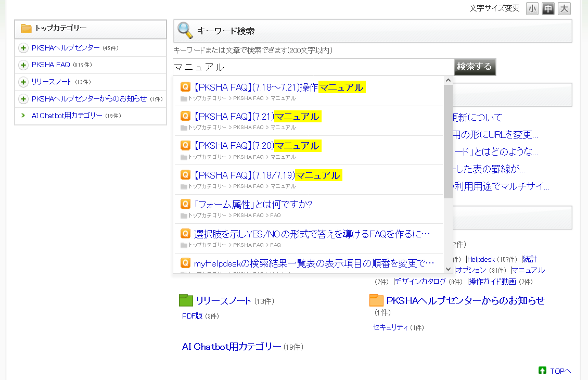Expand PKSHAヘルプセンターからのお知らせ plus icon
The width and height of the screenshot is (588, 380).
coord(23,99)
